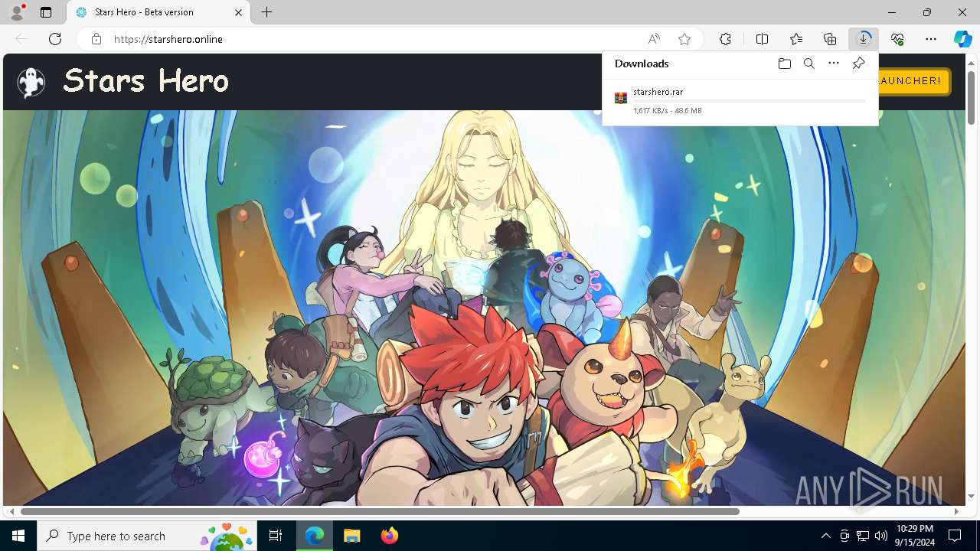Select the Stars Hero - Beta version tab
Image resolution: width=980 pixels, height=551 pixels.
point(159,12)
